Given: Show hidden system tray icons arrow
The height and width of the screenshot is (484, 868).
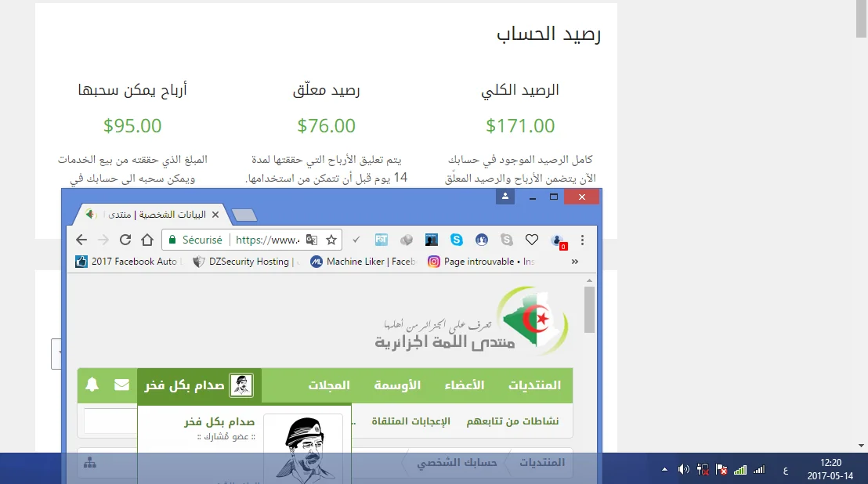Looking at the screenshot, I should 665,469.
